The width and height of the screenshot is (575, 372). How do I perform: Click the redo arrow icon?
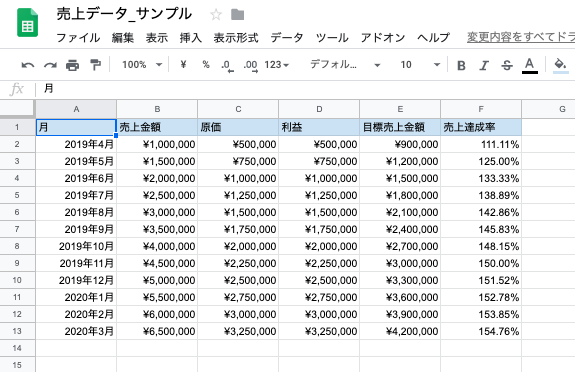pos(50,65)
